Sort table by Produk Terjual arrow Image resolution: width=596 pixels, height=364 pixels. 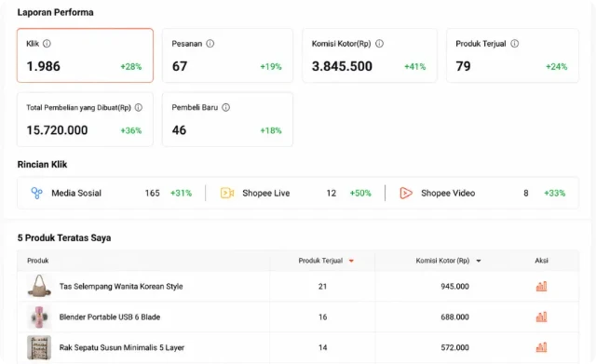pos(351,261)
